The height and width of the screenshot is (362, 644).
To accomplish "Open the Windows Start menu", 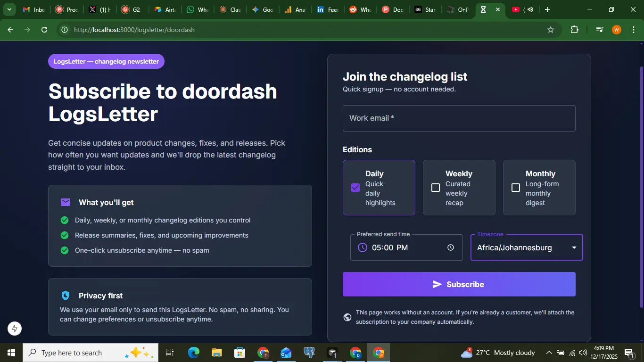I will click(11, 353).
